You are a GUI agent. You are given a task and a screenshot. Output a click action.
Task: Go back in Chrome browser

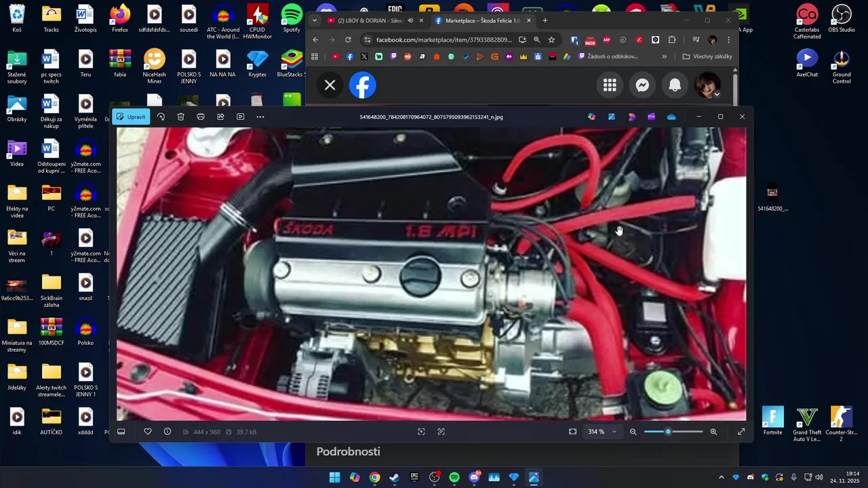pos(315,39)
